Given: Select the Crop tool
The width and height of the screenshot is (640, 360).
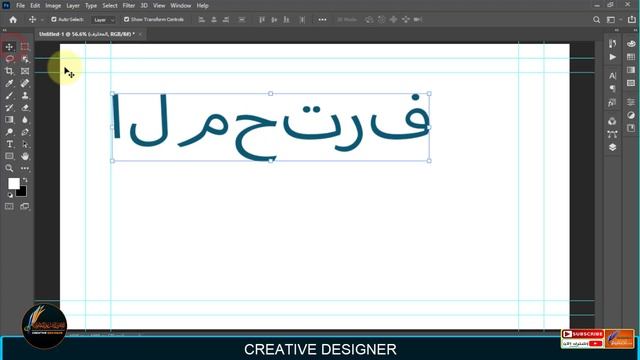Looking at the screenshot, I should tap(9, 71).
